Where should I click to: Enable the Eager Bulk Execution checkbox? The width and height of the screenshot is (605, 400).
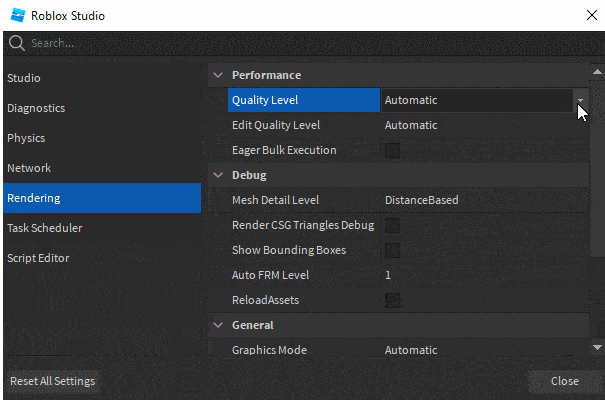click(392, 150)
